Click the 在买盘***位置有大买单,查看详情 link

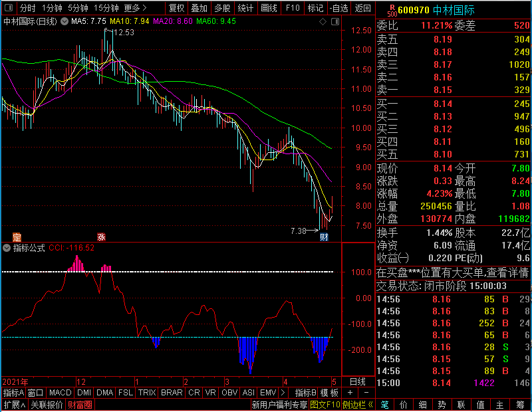click(x=453, y=272)
